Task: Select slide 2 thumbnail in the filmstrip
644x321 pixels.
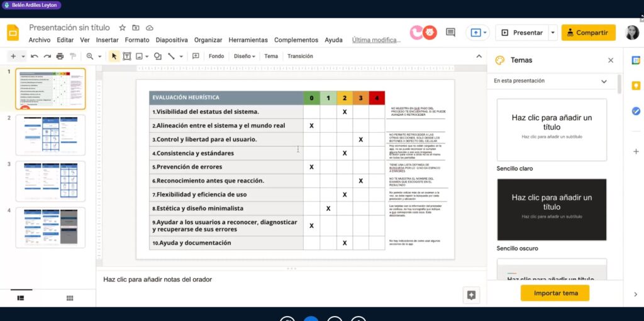Action: (50, 135)
